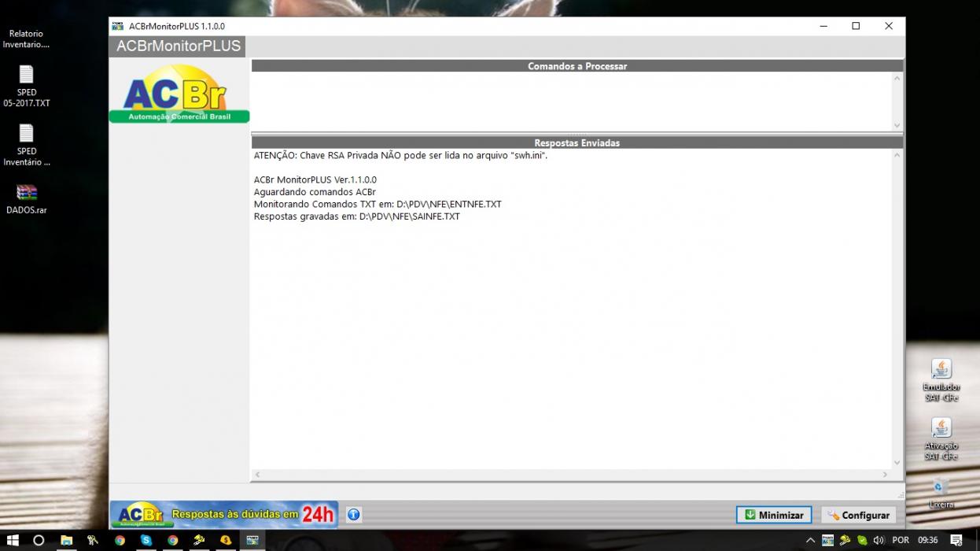980x551 pixels.
Task: Select the line "Aguardando comandos ACBr"
Action: [315, 192]
